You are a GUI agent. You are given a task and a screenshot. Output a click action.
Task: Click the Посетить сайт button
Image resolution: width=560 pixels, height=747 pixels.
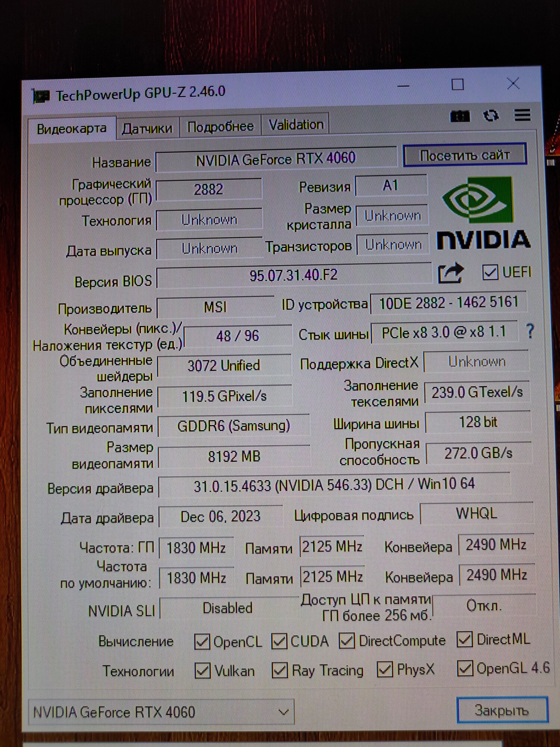click(465, 155)
